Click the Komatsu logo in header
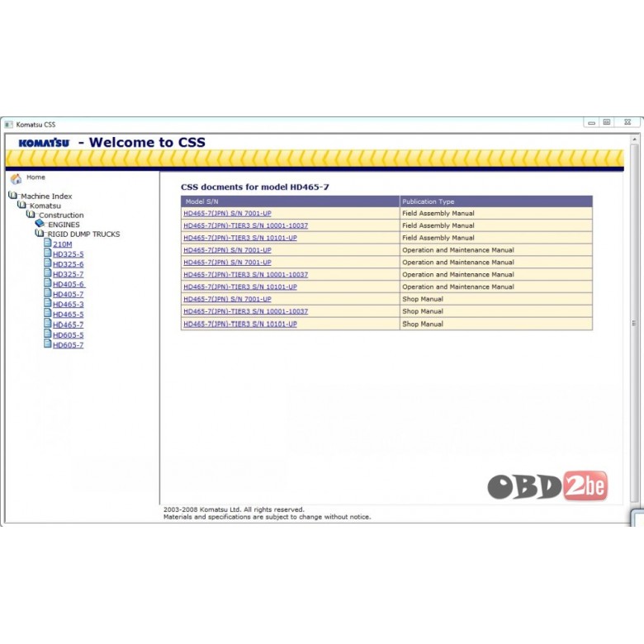 (x=44, y=143)
